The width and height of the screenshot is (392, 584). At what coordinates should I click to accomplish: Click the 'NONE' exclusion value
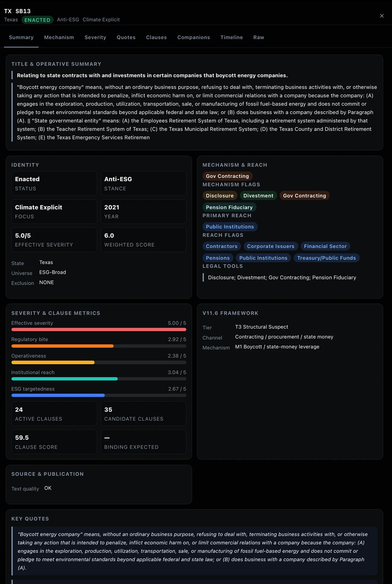click(46, 283)
